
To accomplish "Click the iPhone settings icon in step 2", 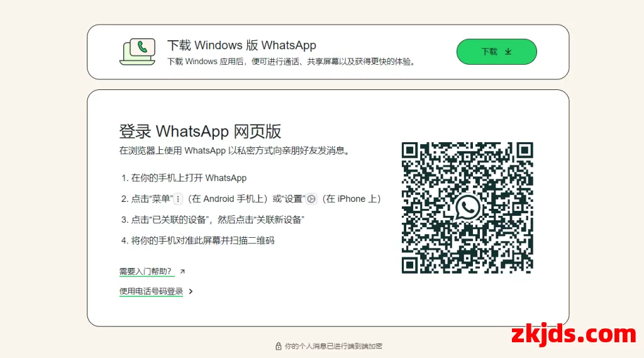I will click(311, 199).
